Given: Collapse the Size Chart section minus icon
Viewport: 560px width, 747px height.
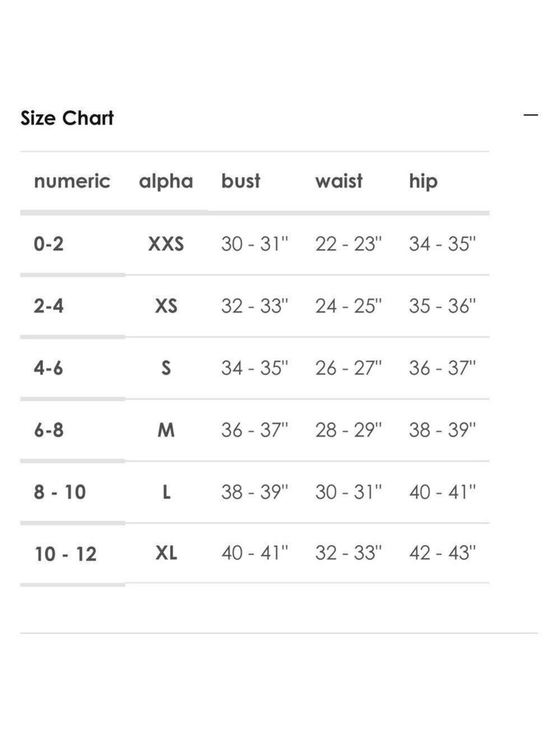Looking at the screenshot, I should (530, 115).
